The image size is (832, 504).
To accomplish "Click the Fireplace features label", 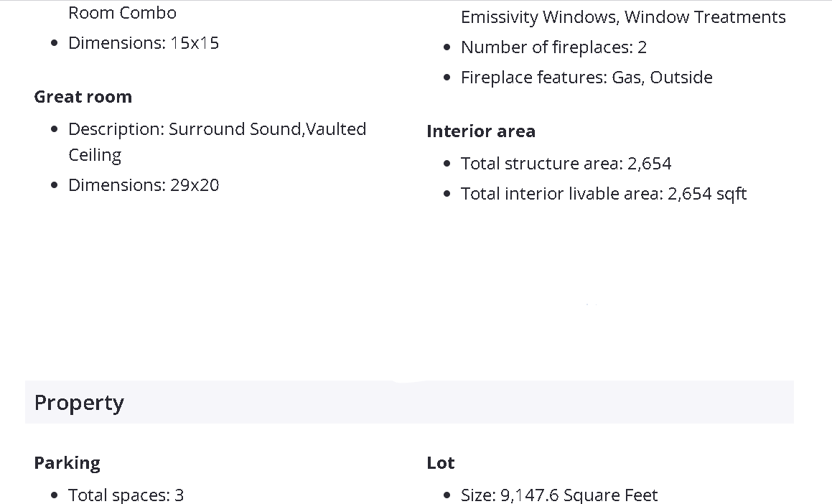I will coord(533,78).
